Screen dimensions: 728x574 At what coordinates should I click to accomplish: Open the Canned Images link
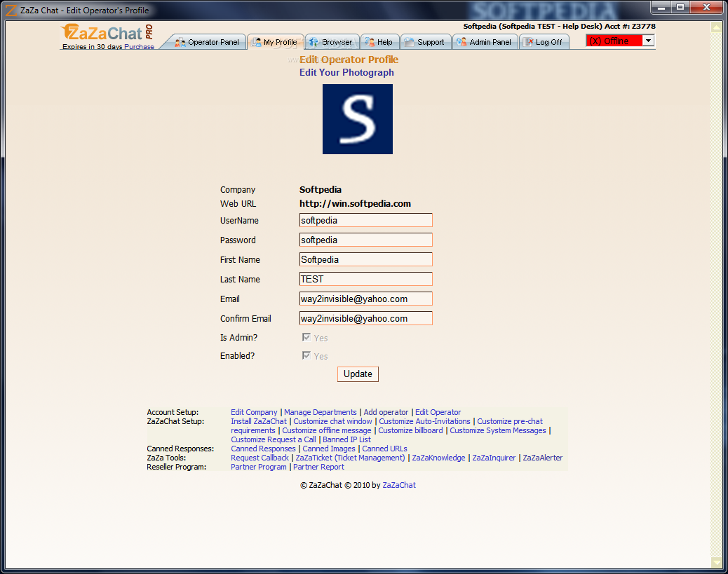click(x=329, y=449)
